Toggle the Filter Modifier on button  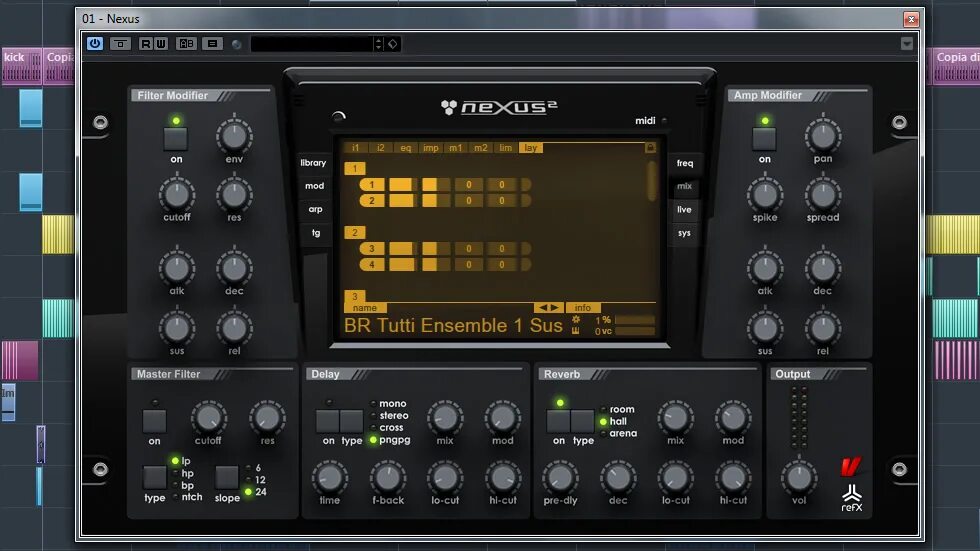176,138
